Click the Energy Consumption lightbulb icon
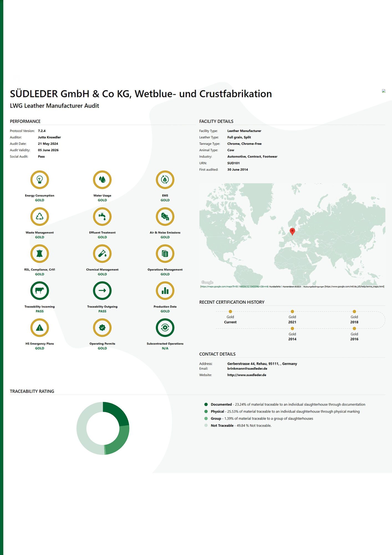The image size is (392, 555). (40, 180)
